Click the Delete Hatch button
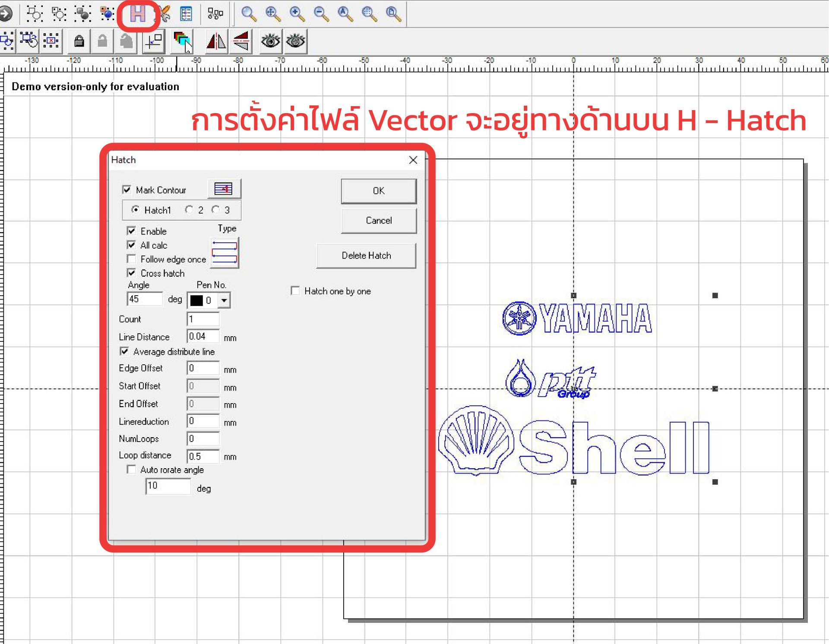The width and height of the screenshot is (829, 644). [x=366, y=256]
